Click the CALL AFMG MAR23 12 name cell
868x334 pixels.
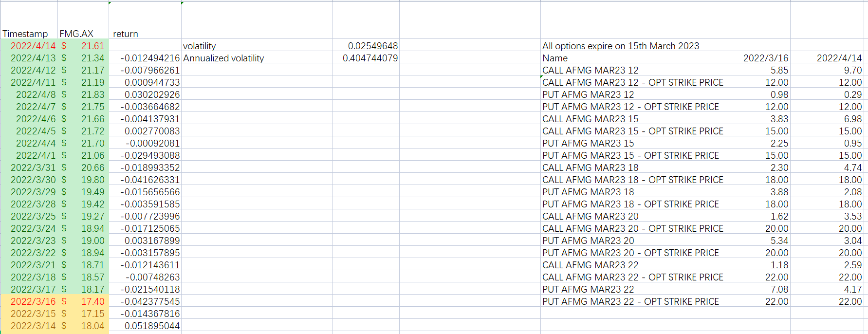(635, 70)
